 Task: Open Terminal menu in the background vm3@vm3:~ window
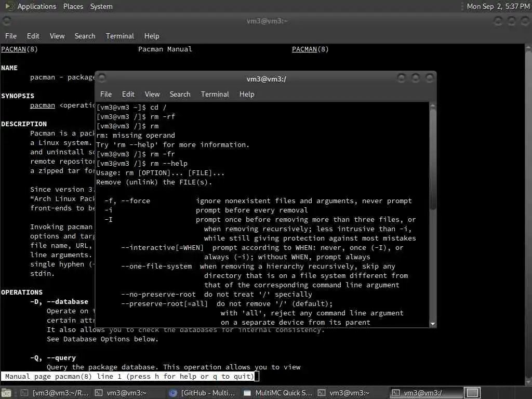coord(120,36)
